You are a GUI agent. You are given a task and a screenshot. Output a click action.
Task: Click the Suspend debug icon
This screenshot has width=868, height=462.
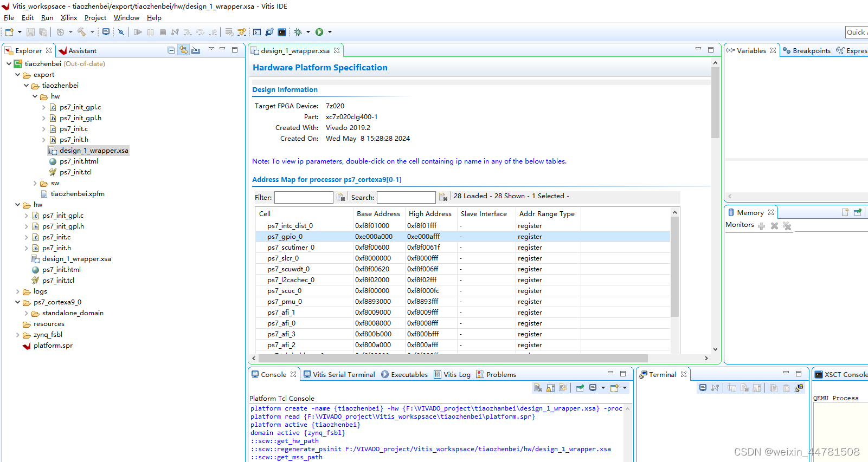(x=150, y=32)
